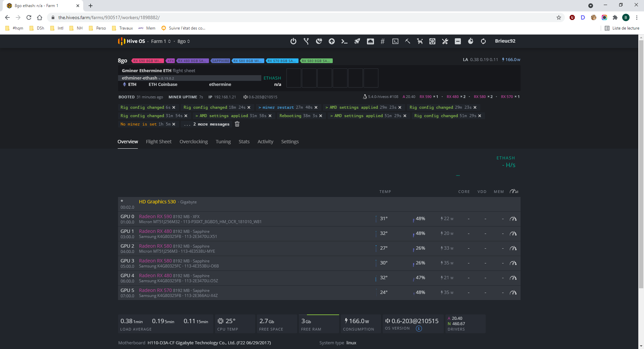Click the hash symbol tags icon

click(x=383, y=41)
